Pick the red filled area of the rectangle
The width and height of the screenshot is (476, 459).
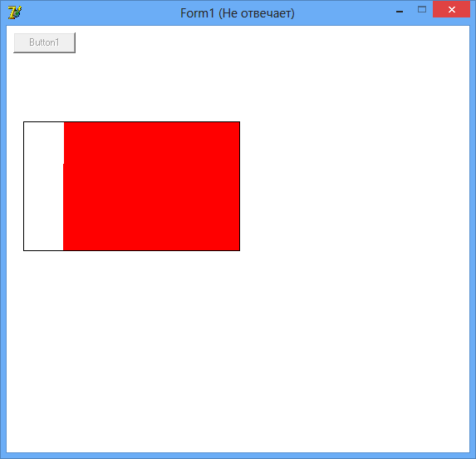pyautogui.click(x=151, y=186)
